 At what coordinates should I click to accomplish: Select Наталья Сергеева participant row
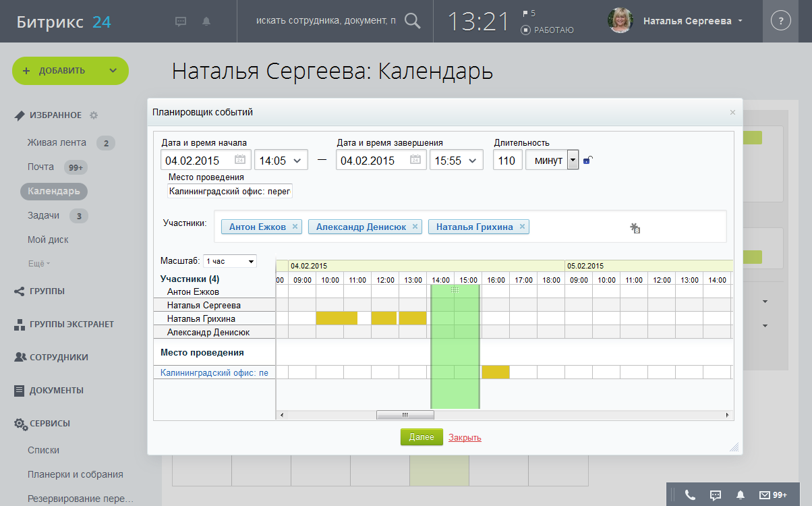[x=214, y=305]
